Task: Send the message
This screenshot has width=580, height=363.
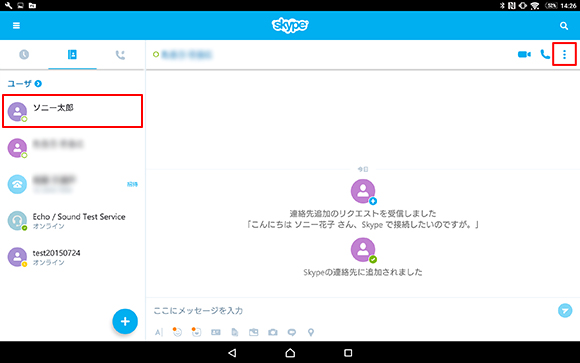Action: [x=565, y=310]
